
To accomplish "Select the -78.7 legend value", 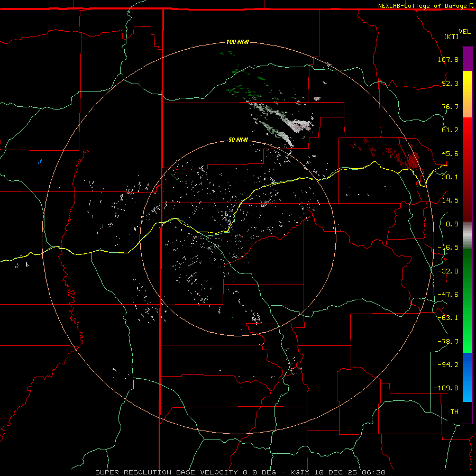I will coord(448,342).
